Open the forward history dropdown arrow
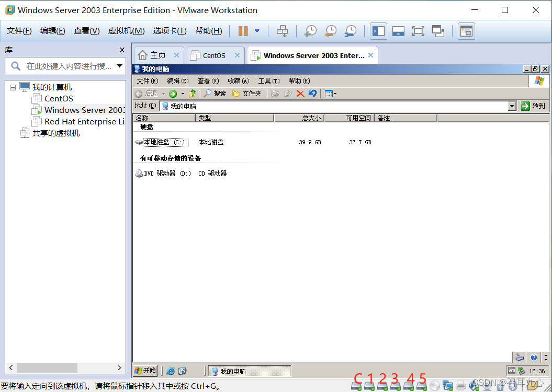 [183, 94]
